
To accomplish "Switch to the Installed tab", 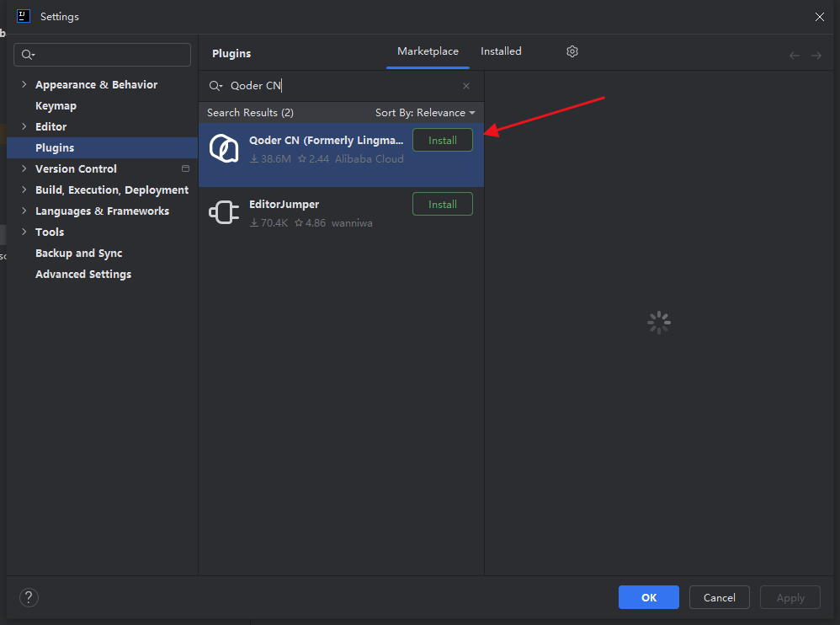I will pyautogui.click(x=501, y=51).
